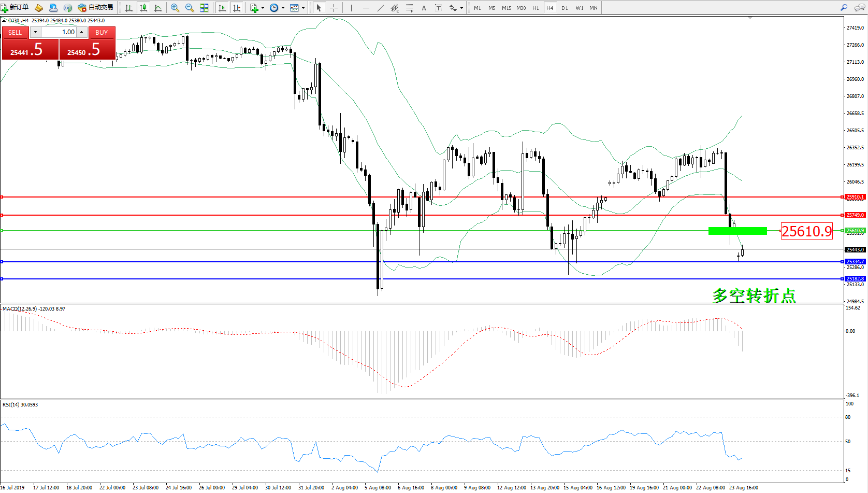Toggle the chart shift button
Image resolution: width=868 pixels, height=493 pixels.
point(237,8)
